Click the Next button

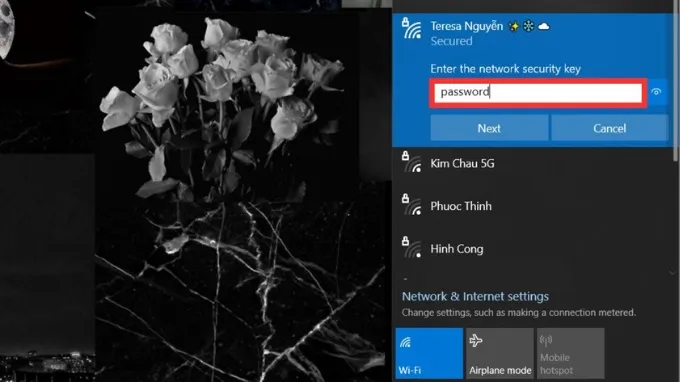[x=489, y=128]
